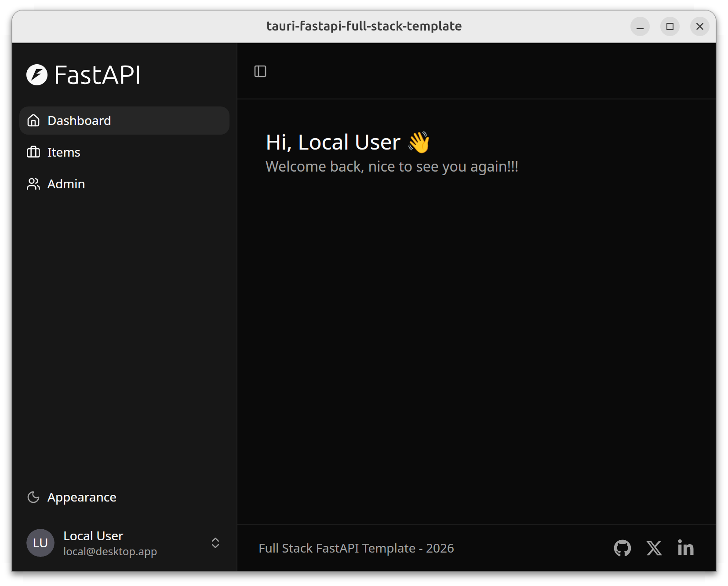The width and height of the screenshot is (728, 586).
Task: Expand the Local User account menu chevron
Action: point(215,543)
